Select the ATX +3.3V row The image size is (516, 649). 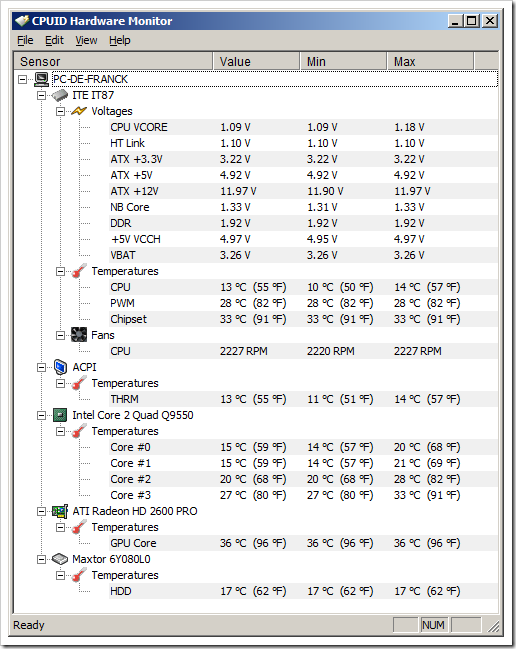(303, 159)
